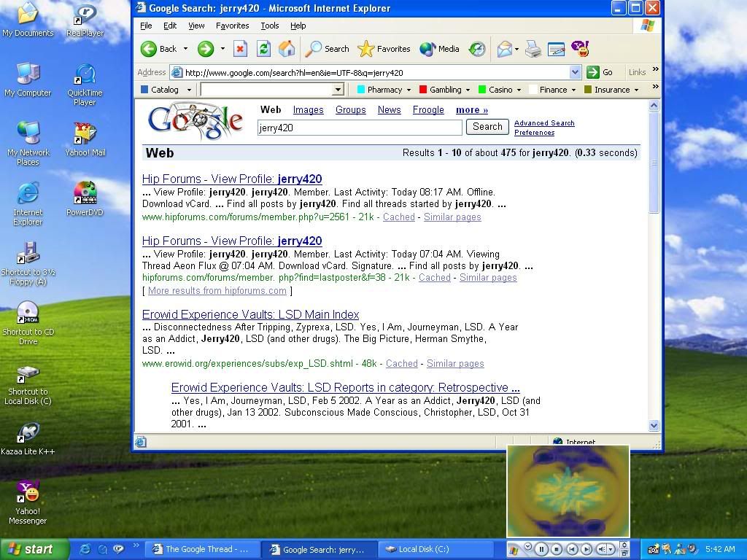Mute audio in taskbar media player
The width and height of the screenshot is (747, 560).
[601, 549]
